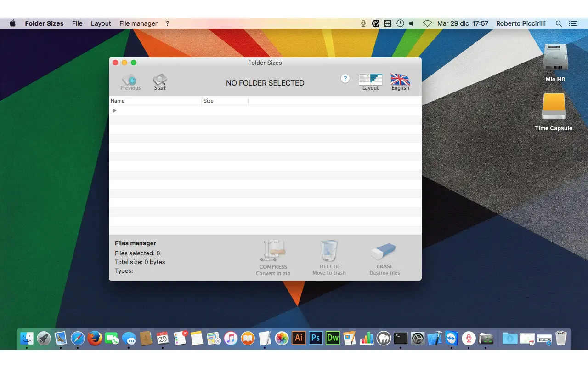Click the circular help button in the toolbar
Screen dimensions: 588x368
pyautogui.click(x=345, y=78)
